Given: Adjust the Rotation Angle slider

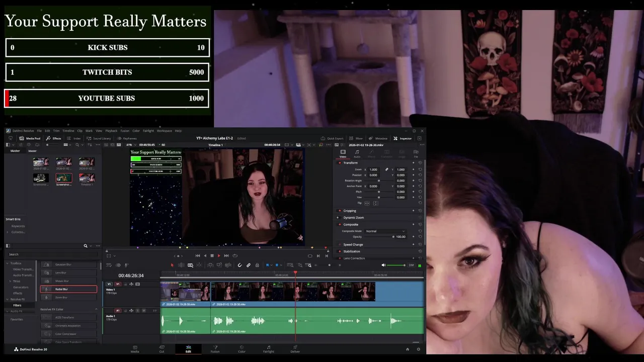Looking at the screenshot, I should (x=378, y=180).
